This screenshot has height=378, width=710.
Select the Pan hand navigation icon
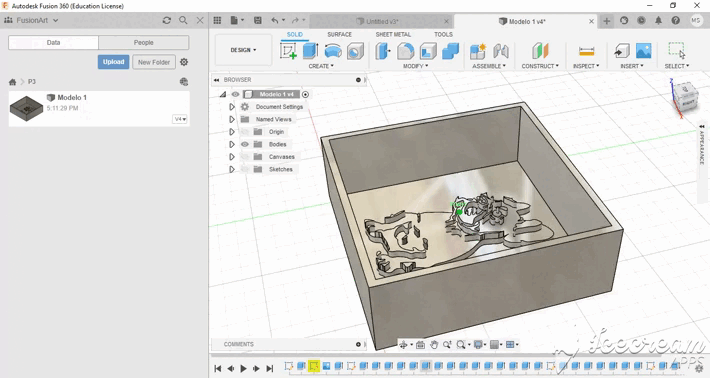pos(434,345)
